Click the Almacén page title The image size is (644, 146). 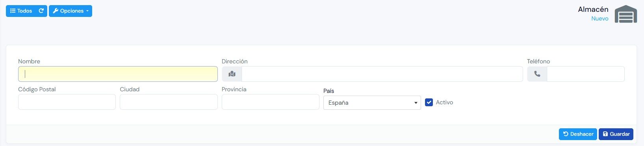pos(593,9)
